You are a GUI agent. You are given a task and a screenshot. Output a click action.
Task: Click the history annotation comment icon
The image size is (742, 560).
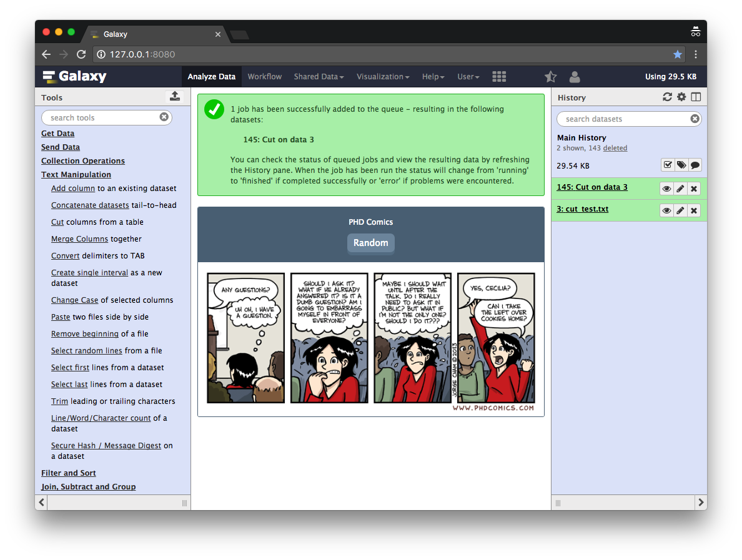pos(695,165)
